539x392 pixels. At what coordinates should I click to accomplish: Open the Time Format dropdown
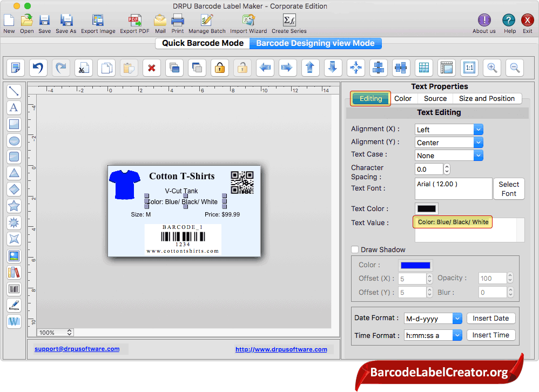(x=433, y=335)
